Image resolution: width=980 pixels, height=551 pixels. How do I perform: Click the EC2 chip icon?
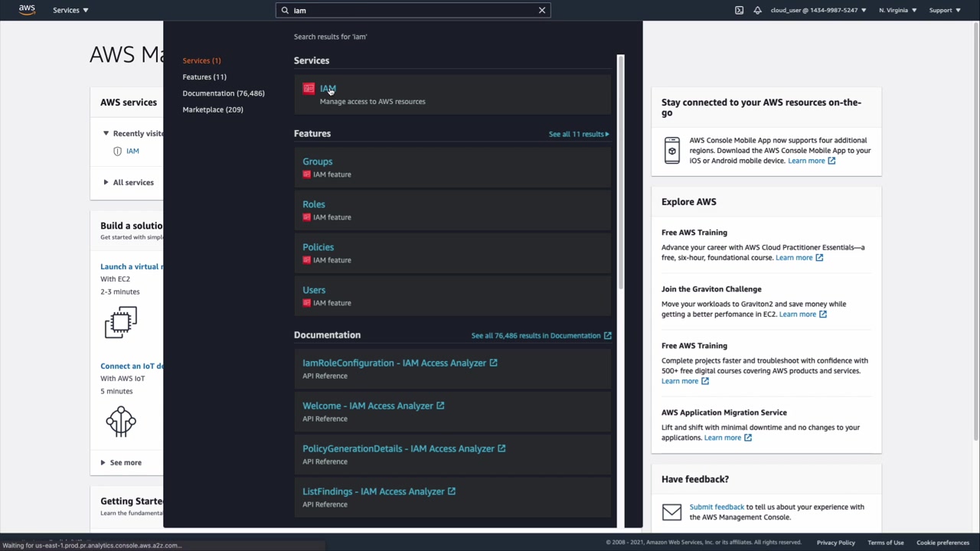coord(121,322)
